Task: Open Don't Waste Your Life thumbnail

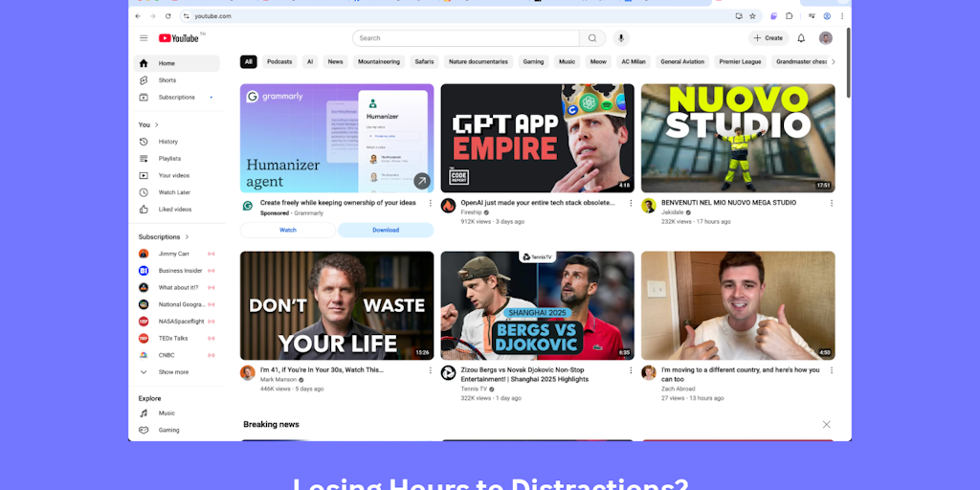Action: 337,305
